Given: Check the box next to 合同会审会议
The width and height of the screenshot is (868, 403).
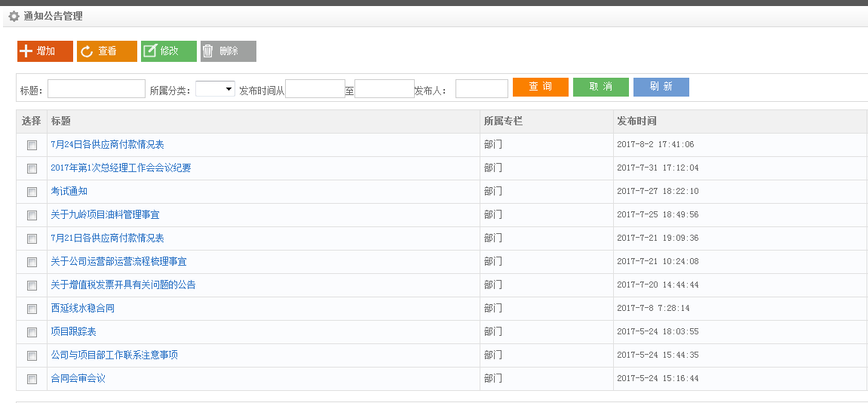Looking at the screenshot, I should tap(32, 379).
